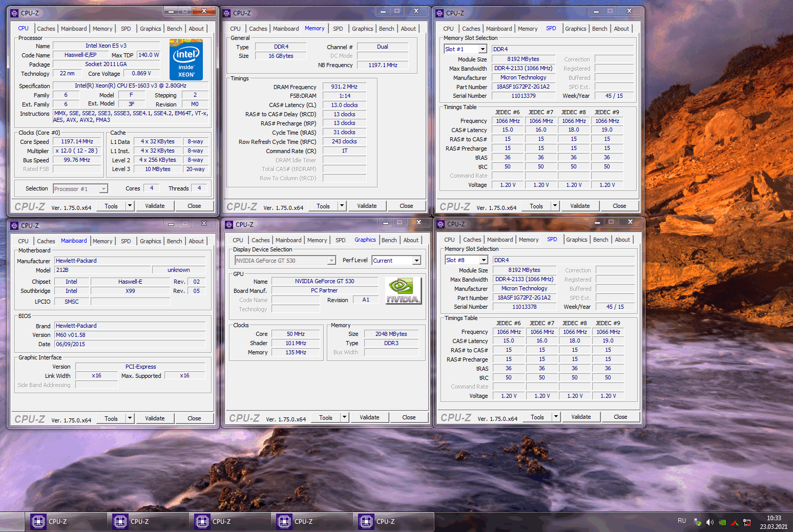Switch to Caches tab in the CPU-tab window
The image size is (793, 532).
click(46, 29)
